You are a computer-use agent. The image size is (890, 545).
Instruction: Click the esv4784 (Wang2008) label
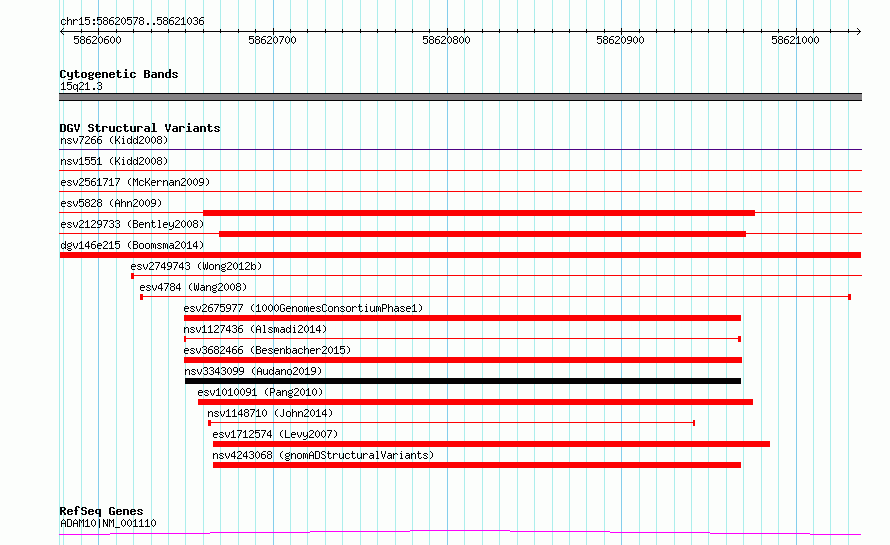(x=194, y=287)
